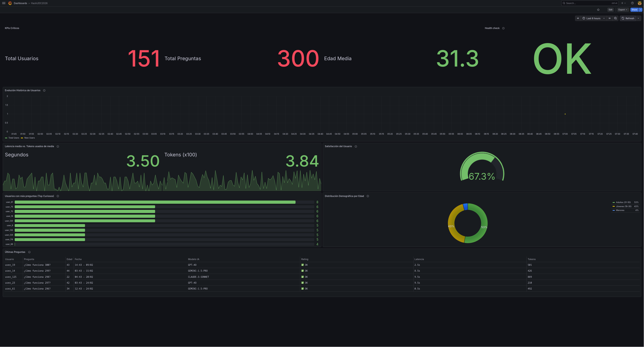Open the hamburger navigation menu
The height and width of the screenshot is (347, 644).
coord(4,3)
